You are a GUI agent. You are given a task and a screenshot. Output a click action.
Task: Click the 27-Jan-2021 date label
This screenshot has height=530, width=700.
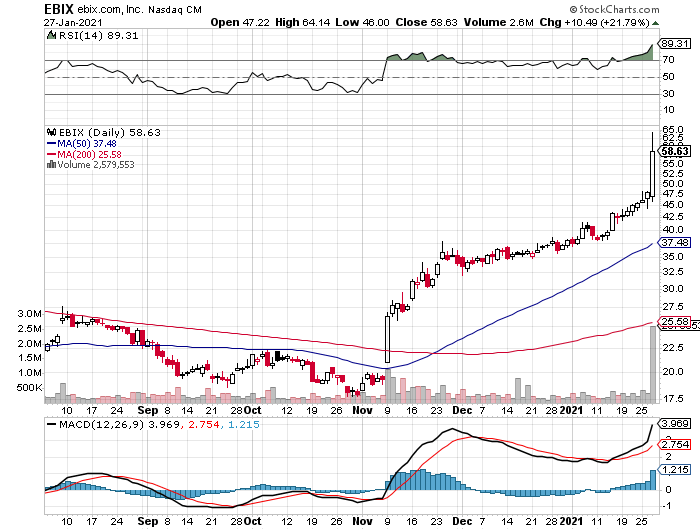pos(73,22)
